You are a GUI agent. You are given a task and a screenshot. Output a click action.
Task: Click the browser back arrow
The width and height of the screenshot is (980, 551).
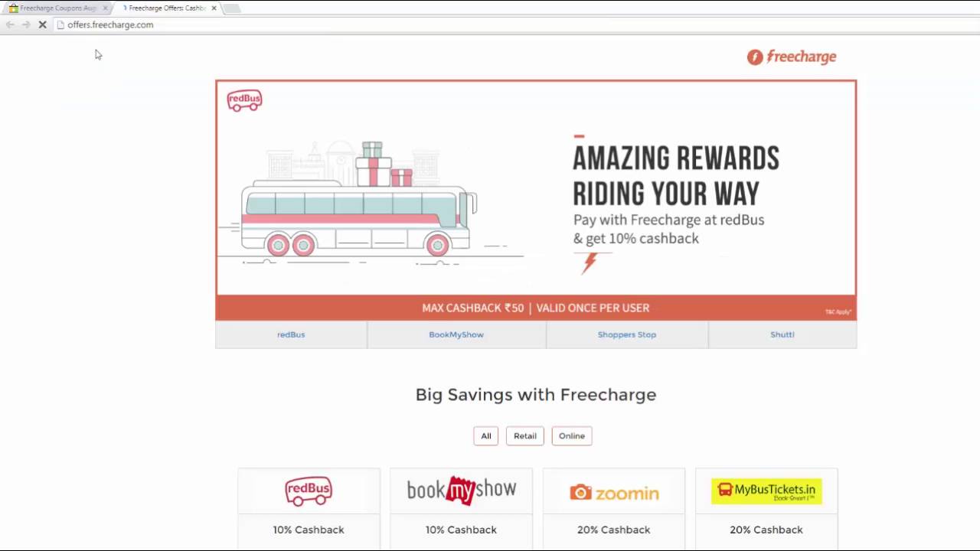click(x=10, y=24)
